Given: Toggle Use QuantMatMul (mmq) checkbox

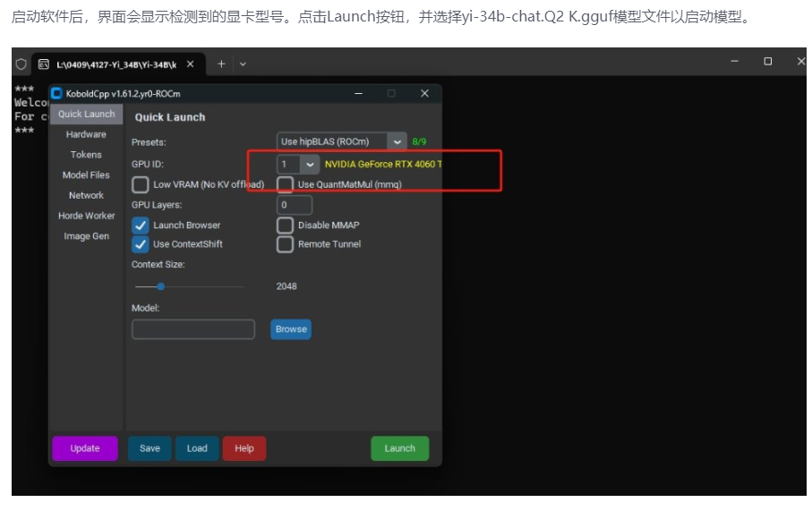Looking at the screenshot, I should coord(285,184).
